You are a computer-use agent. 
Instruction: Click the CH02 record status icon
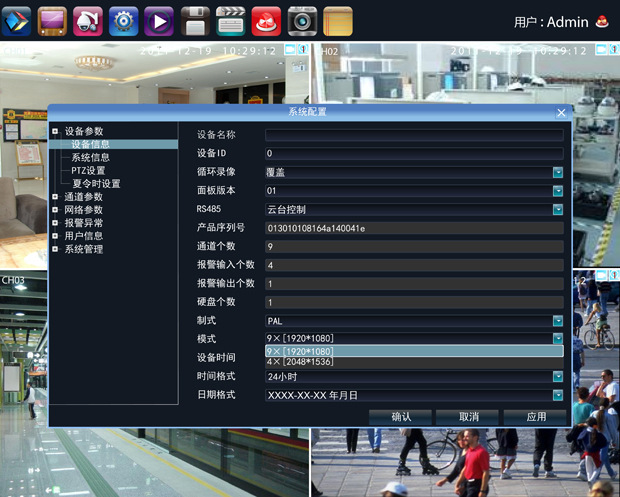(601, 49)
